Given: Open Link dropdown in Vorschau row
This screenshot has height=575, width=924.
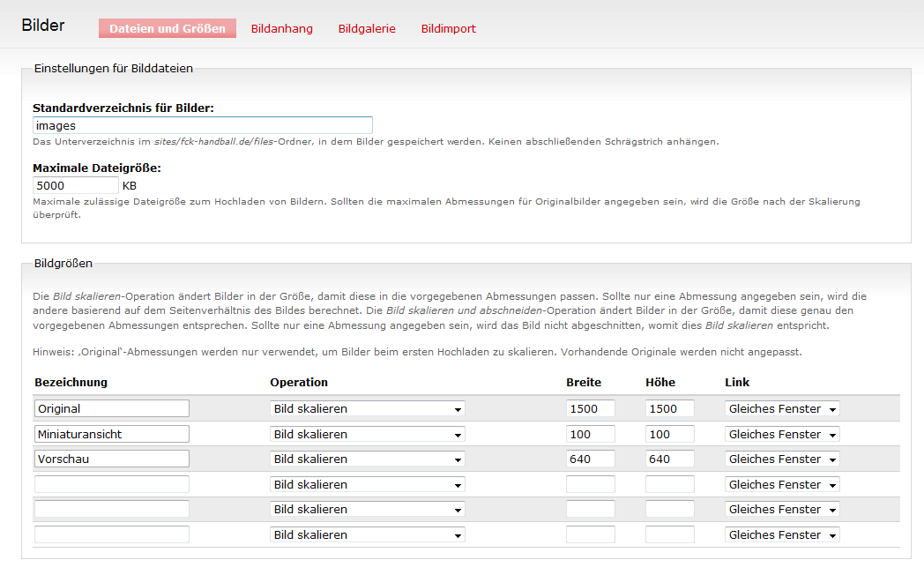Looking at the screenshot, I should tap(782, 459).
